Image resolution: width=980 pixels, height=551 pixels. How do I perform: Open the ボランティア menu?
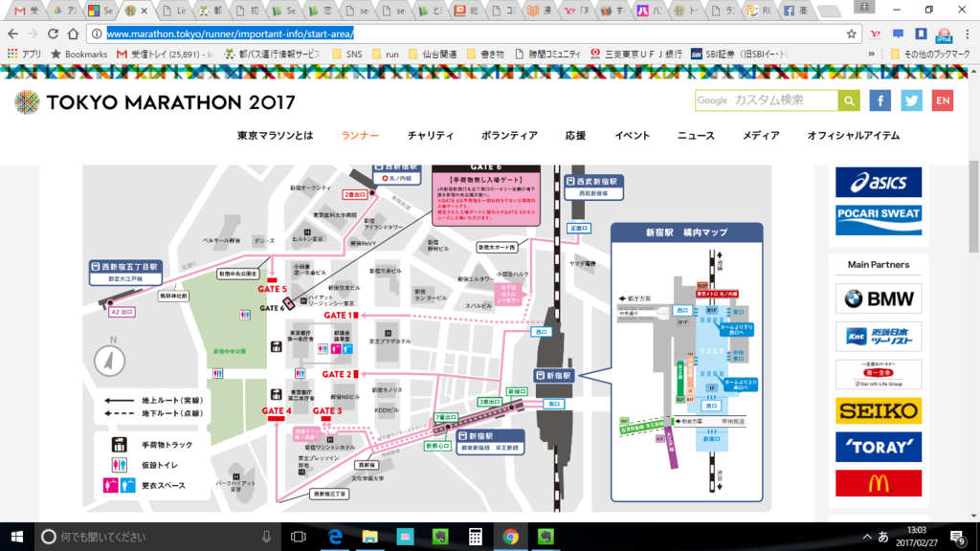(x=509, y=136)
